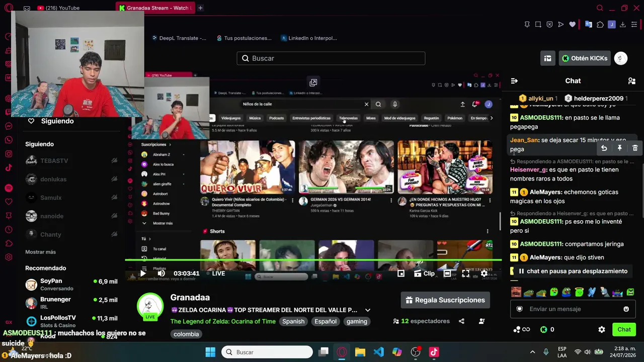
Task: Open File Explorer from the taskbar
Action: pos(360,352)
